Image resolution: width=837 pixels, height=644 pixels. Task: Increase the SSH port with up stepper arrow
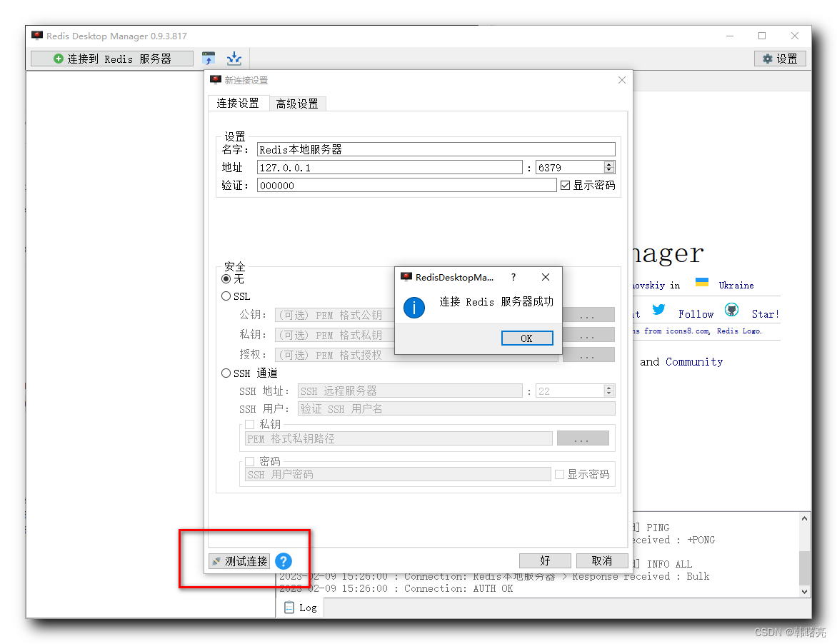(x=609, y=388)
